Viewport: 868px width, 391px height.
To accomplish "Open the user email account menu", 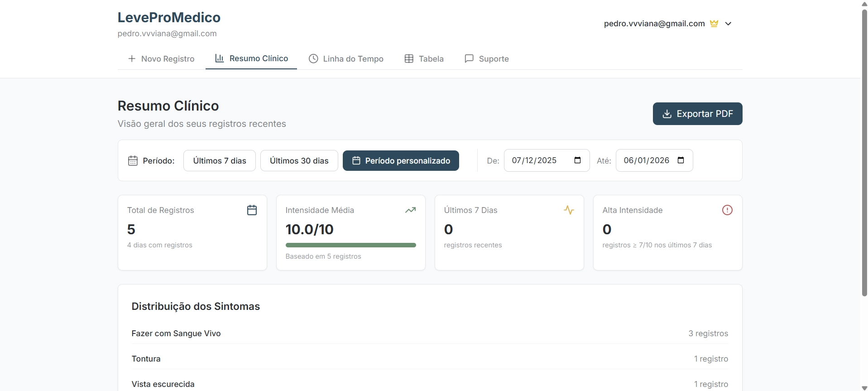I will click(x=654, y=24).
